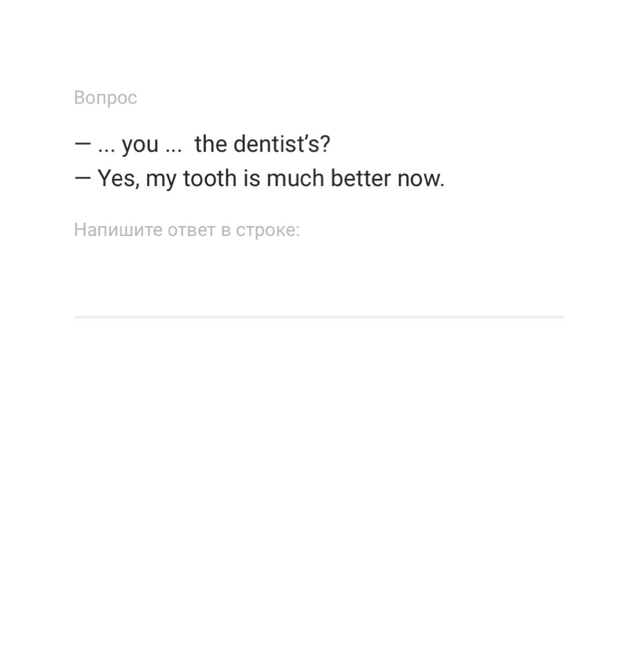
Task: Click the word 'is' in the reply
Action: (x=251, y=178)
